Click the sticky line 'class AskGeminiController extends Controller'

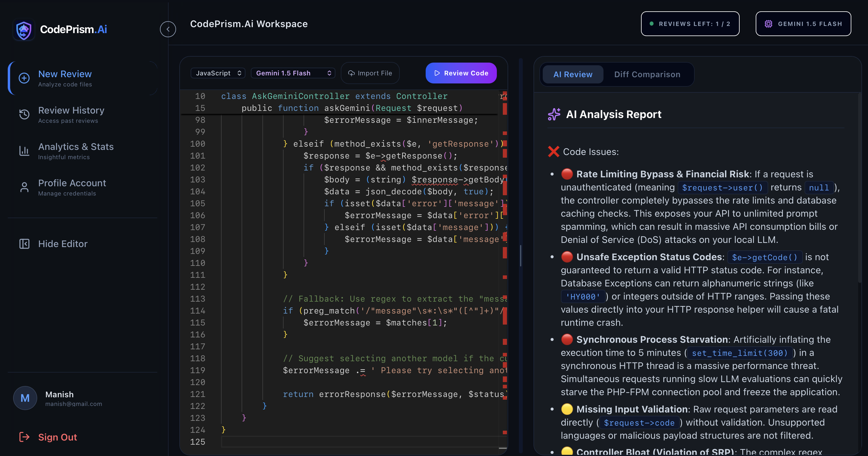point(334,96)
